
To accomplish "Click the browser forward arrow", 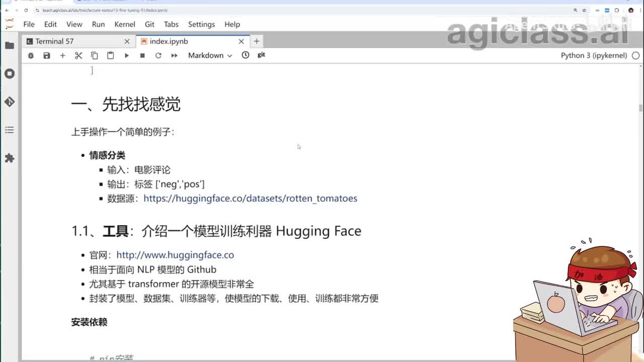I will point(16,10).
